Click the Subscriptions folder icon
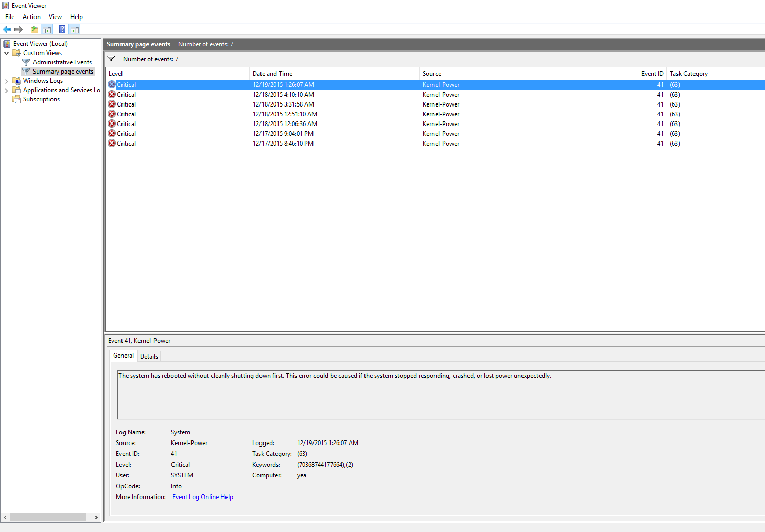The height and width of the screenshot is (532, 765). [16, 99]
